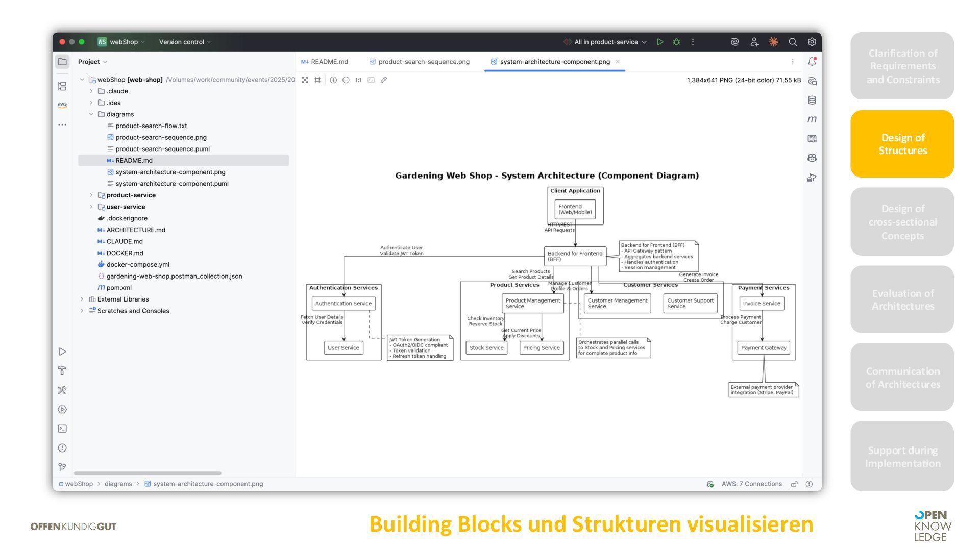Image resolution: width=980 pixels, height=551 pixels.
Task: Zoom in on the diagram image
Action: pyautogui.click(x=333, y=80)
